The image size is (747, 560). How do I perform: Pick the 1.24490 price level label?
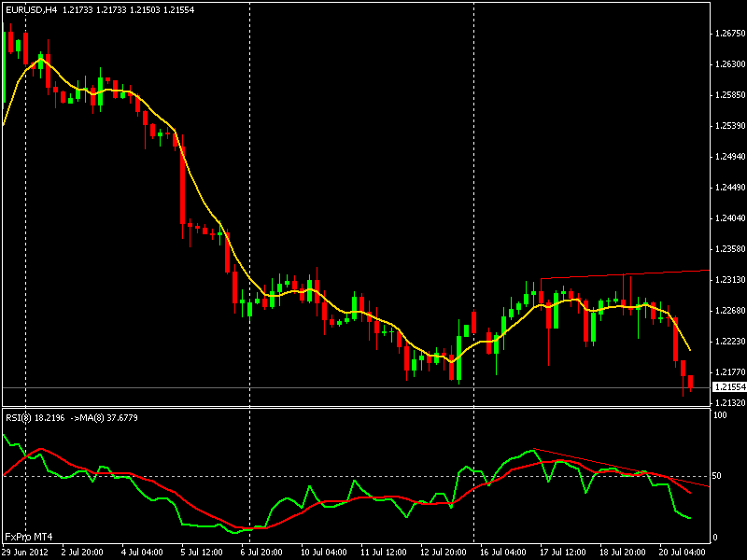pyautogui.click(x=730, y=188)
